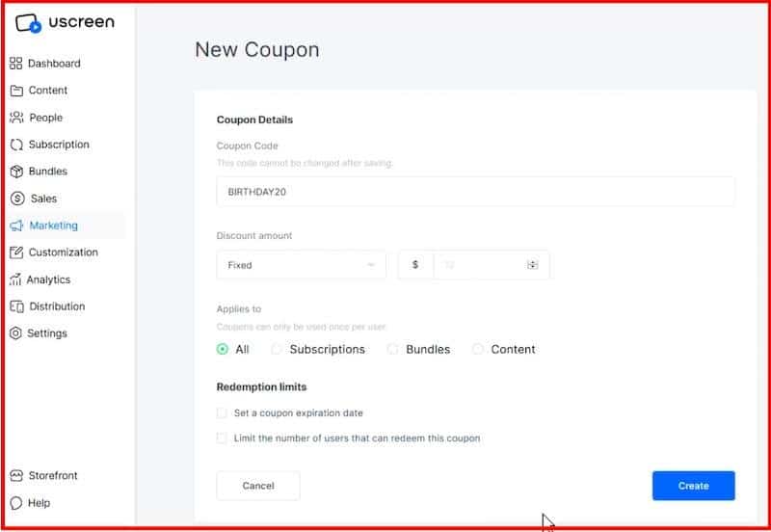The height and width of the screenshot is (532, 771).
Task: Open Bundles from the sidebar
Action: pyautogui.click(x=47, y=172)
